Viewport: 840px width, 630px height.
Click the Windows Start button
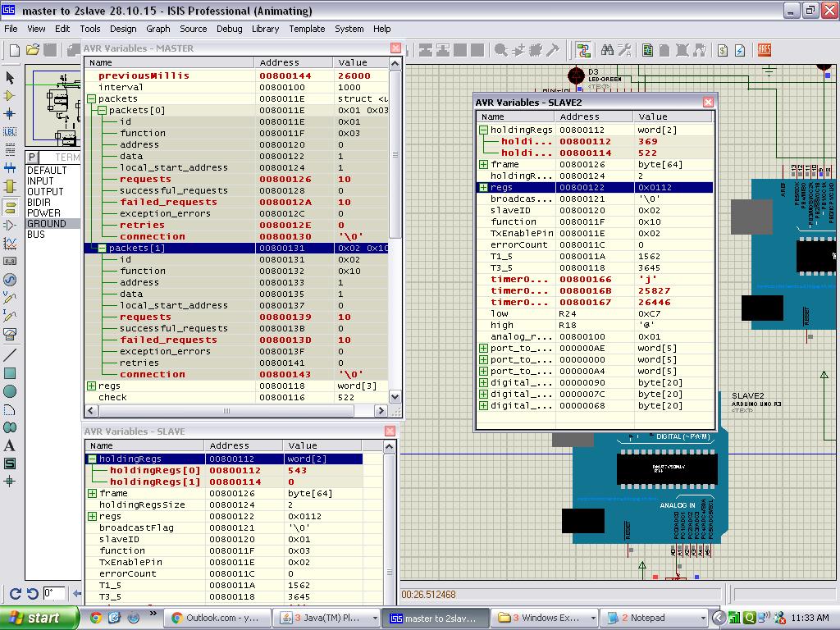coord(39,618)
